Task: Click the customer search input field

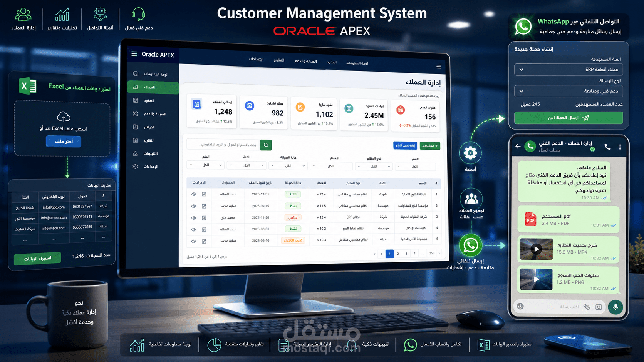Action: 223,145
